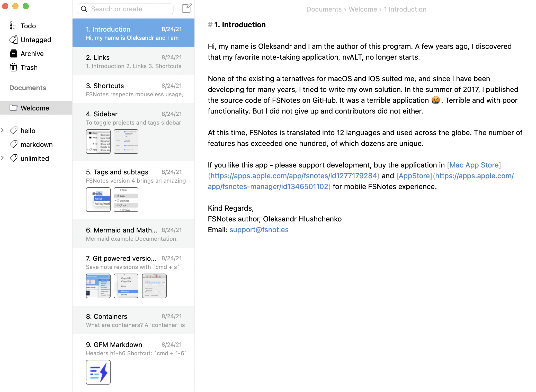Expand the markdown tag tree item

tap(4, 144)
